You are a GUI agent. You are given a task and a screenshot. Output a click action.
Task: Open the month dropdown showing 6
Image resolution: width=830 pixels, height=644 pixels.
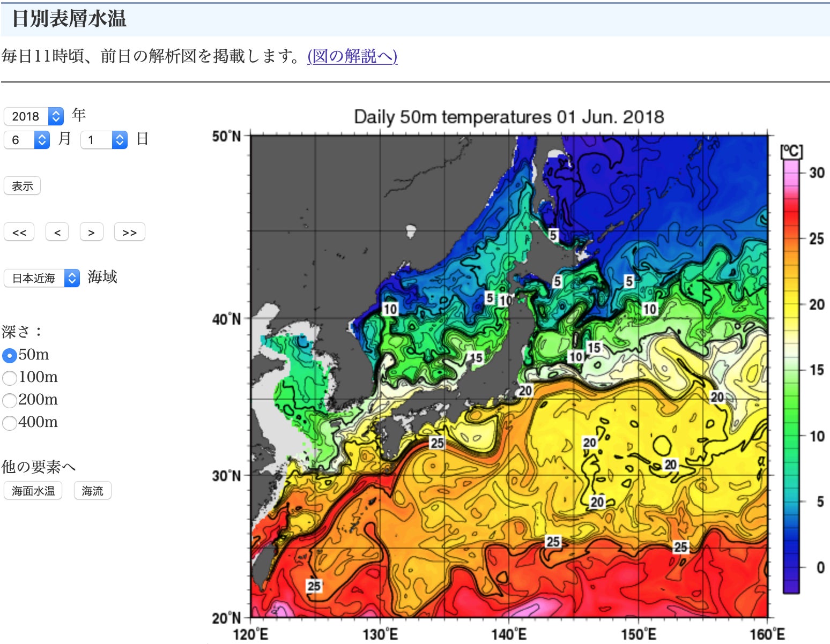click(x=27, y=140)
